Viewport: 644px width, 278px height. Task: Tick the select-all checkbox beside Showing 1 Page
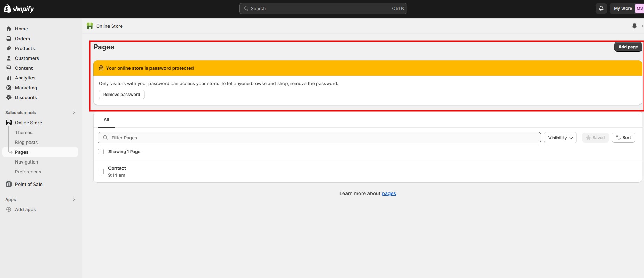click(x=101, y=152)
